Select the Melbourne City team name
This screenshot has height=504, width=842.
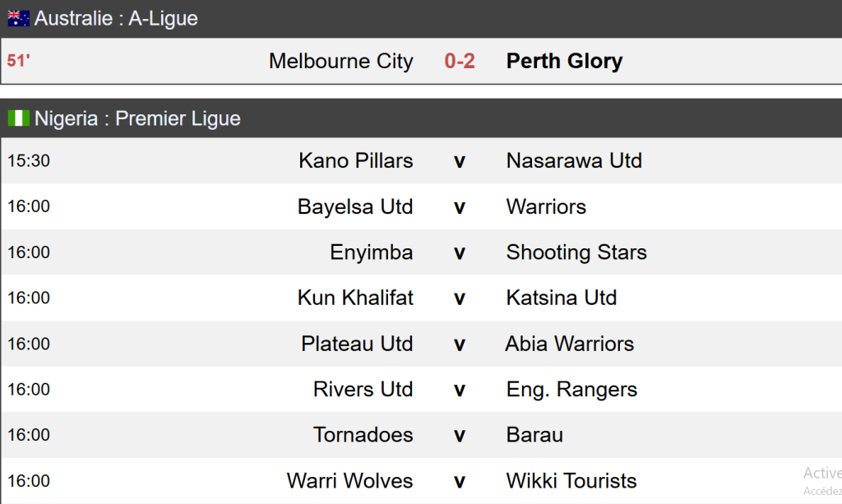(340, 62)
